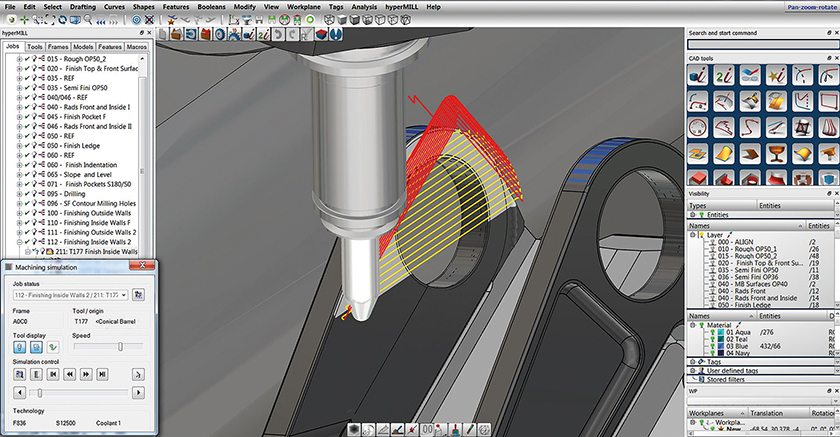Click the fast forward simulation button

[x=84, y=373]
